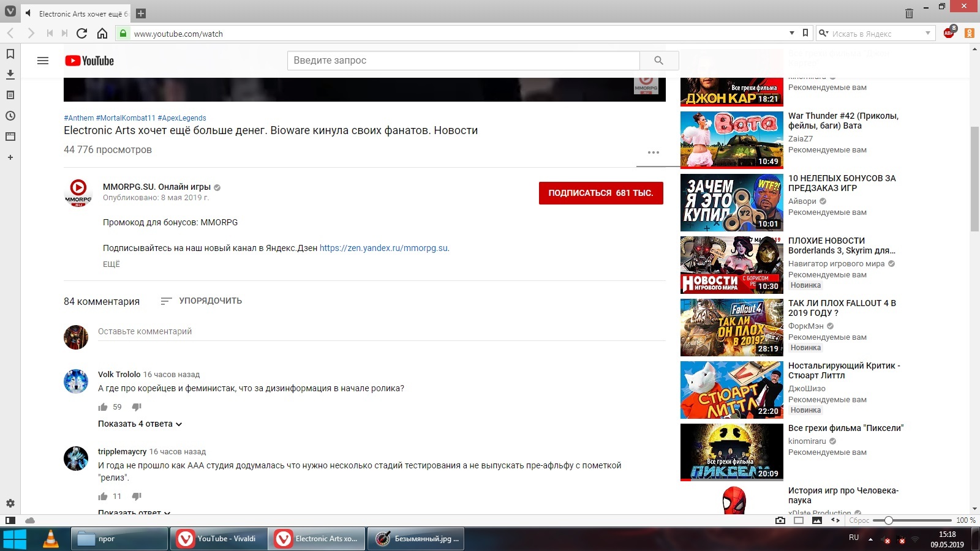Click the YouTube search magnifier button
The height and width of the screenshot is (551, 980).
point(659,60)
